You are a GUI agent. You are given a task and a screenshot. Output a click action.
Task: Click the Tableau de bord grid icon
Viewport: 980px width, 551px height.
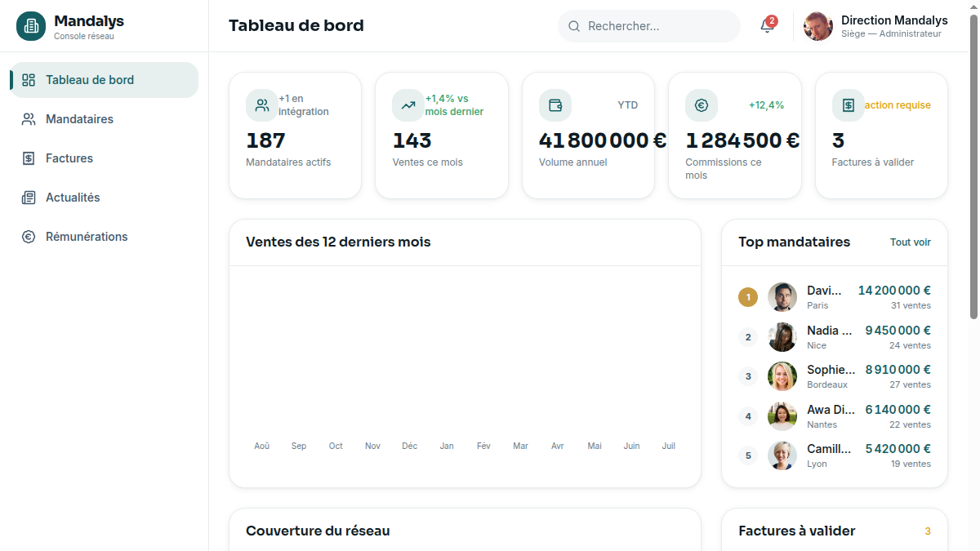[29, 80]
